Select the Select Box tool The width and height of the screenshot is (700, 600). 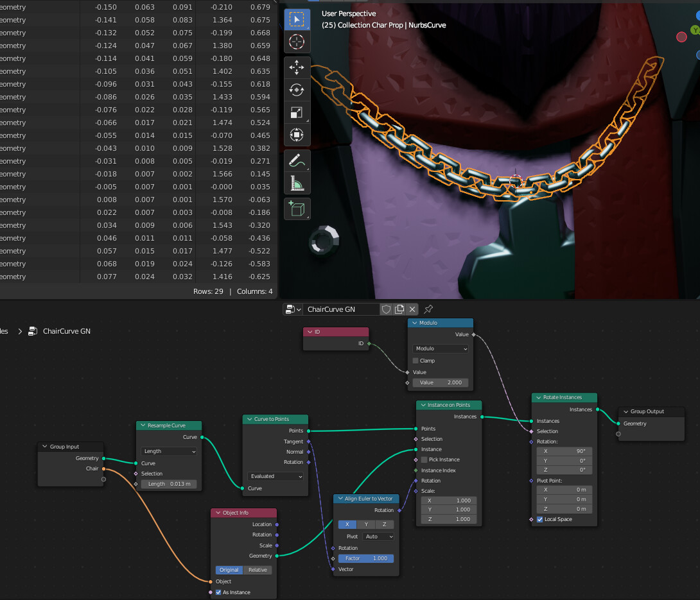click(297, 20)
